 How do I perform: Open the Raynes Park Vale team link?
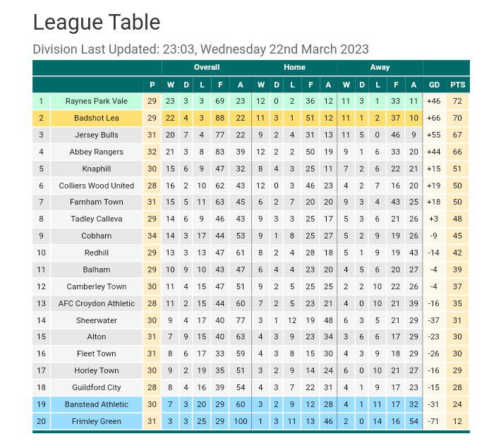tap(97, 101)
